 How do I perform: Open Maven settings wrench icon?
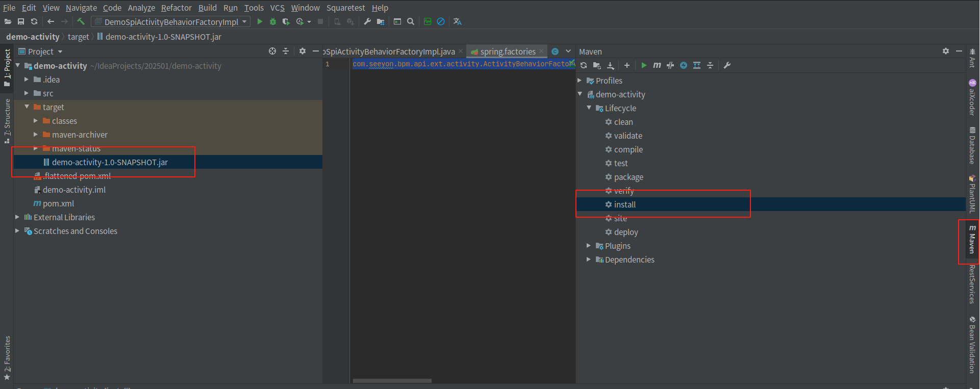tap(727, 65)
